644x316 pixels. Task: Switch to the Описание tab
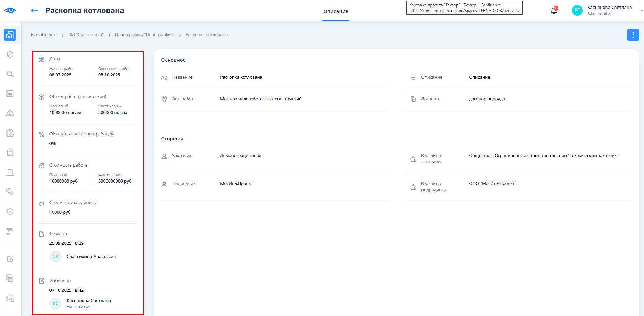pos(335,11)
